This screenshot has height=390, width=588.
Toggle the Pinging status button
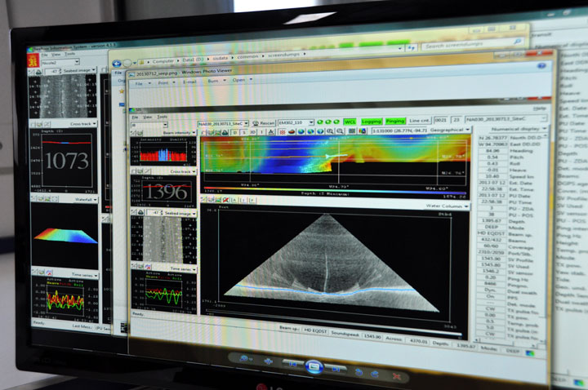pos(395,121)
